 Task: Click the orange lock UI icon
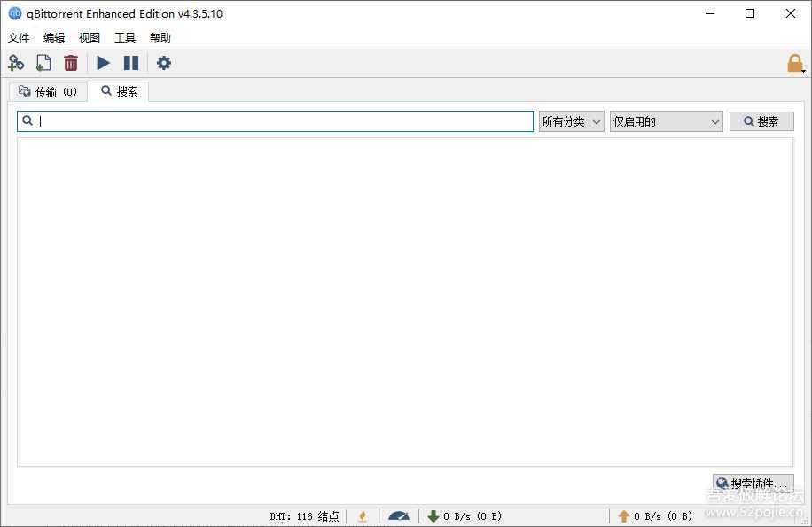[794, 63]
